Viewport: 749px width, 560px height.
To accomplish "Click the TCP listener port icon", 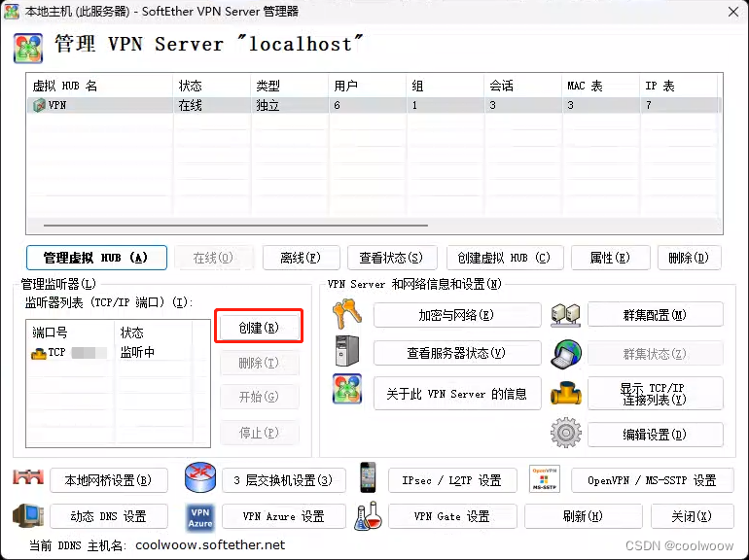I will pyautogui.click(x=38, y=353).
